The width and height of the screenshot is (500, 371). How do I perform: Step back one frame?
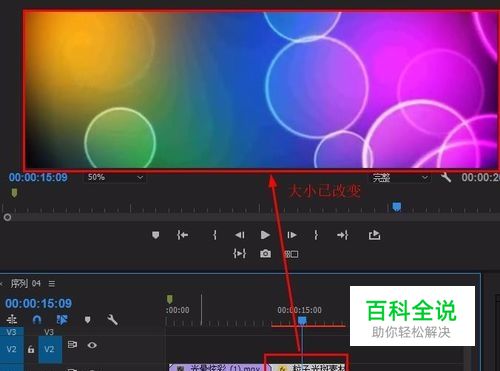point(240,235)
